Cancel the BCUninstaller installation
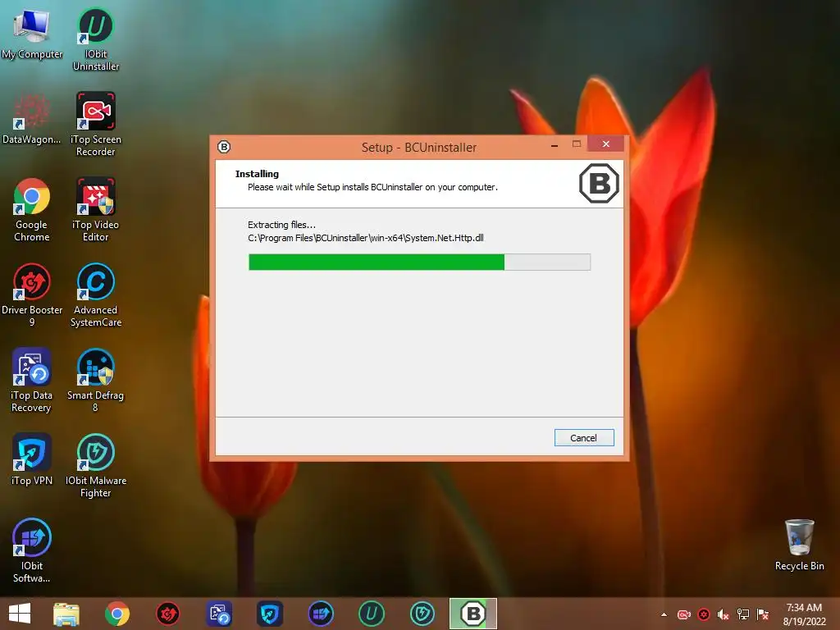Viewport: 840px width, 630px height. coord(584,438)
